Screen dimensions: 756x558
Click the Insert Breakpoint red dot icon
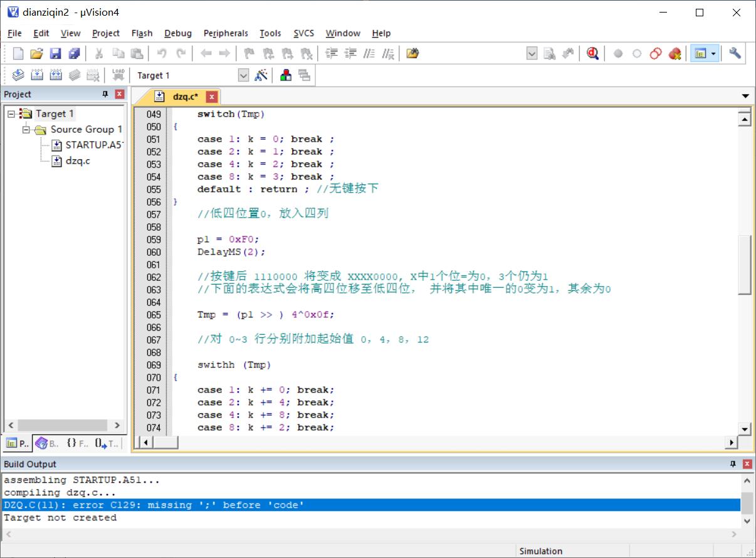pos(618,54)
